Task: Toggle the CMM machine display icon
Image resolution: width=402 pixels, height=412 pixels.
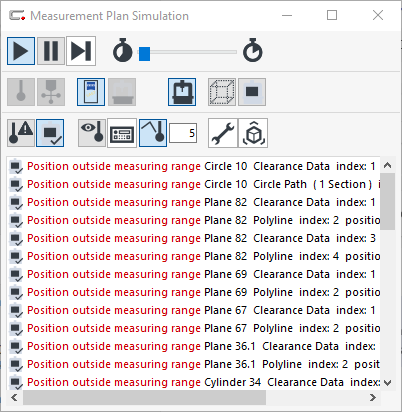Action: point(182,92)
